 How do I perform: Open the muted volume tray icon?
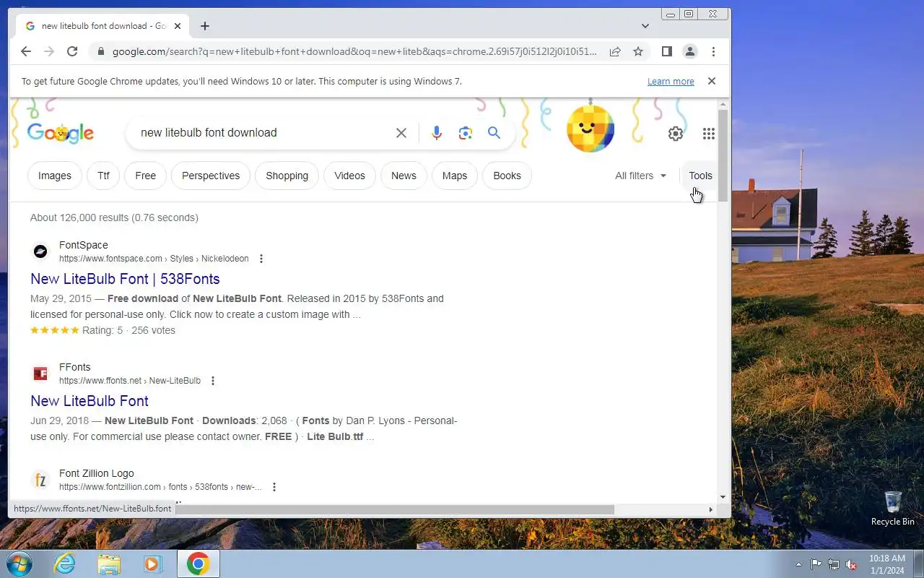[x=852, y=564]
